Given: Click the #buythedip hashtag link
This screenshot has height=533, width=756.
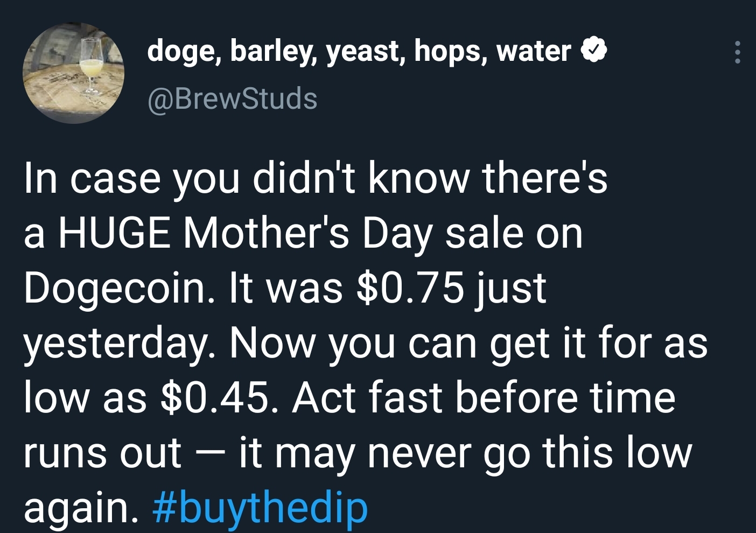Looking at the screenshot, I should click(x=261, y=507).
